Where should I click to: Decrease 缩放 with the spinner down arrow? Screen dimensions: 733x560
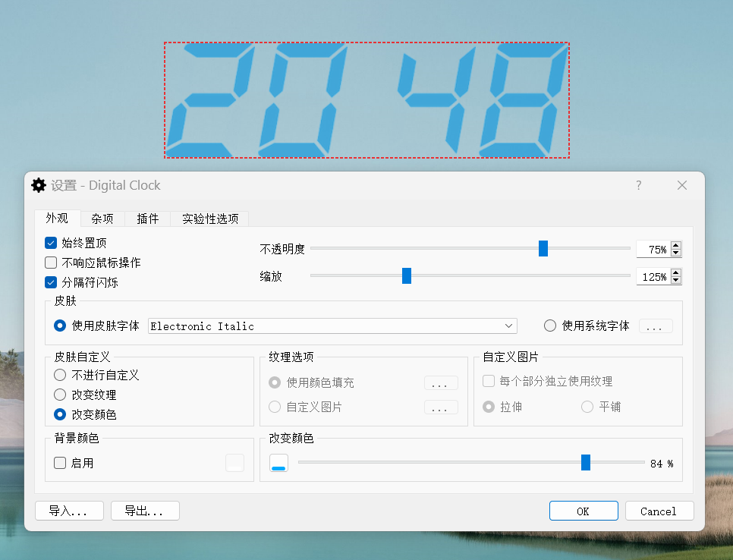click(676, 281)
